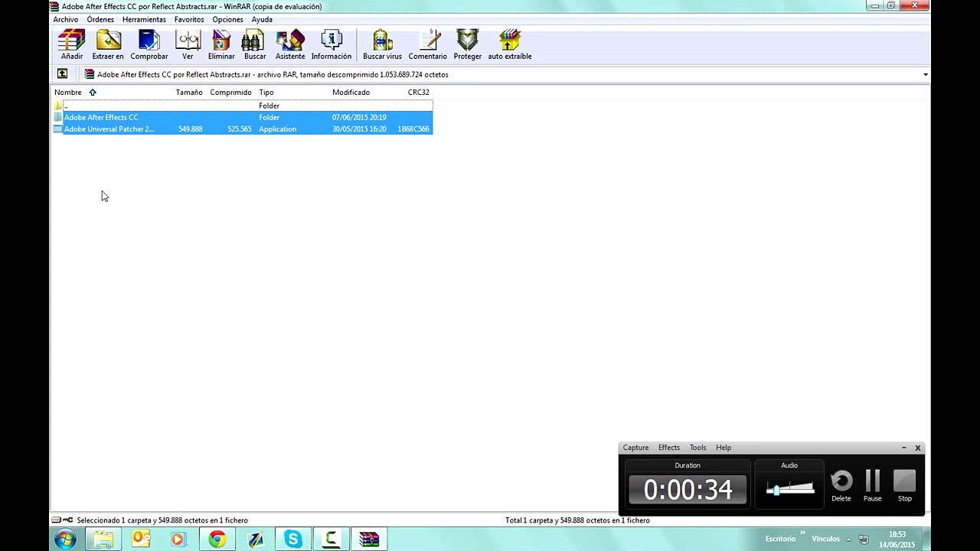Open the Opciones menu
The height and width of the screenshot is (551, 980).
(227, 19)
